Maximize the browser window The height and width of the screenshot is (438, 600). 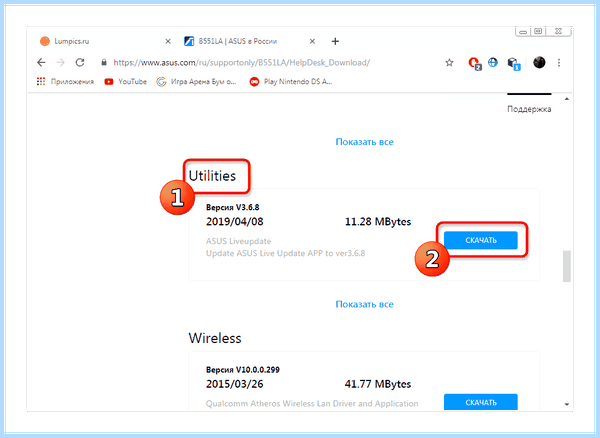click(x=538, y=31)
